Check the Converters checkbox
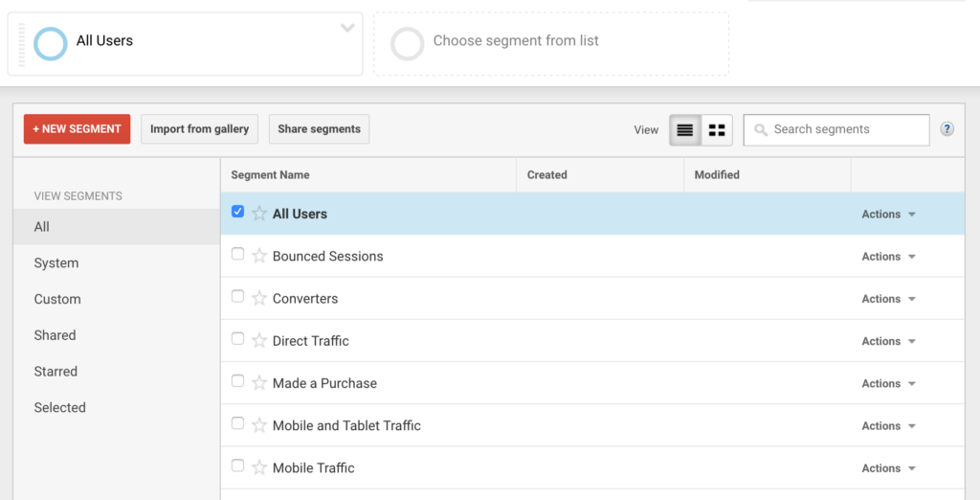 point(237,296)
